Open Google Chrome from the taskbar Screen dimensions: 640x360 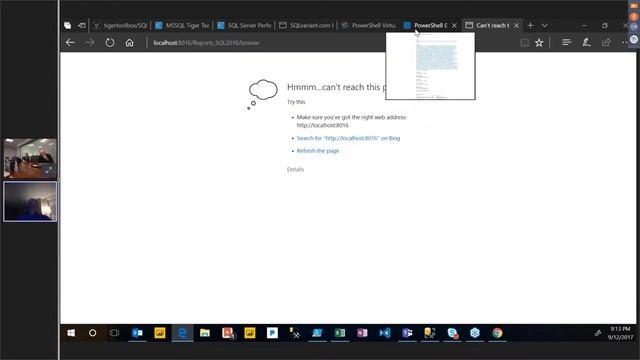[x=497, y=333]
